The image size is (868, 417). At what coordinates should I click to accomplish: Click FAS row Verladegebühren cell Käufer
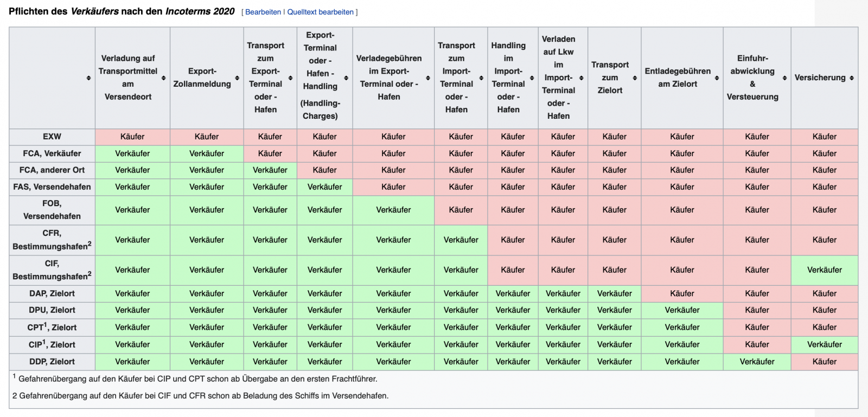(393, 187)
